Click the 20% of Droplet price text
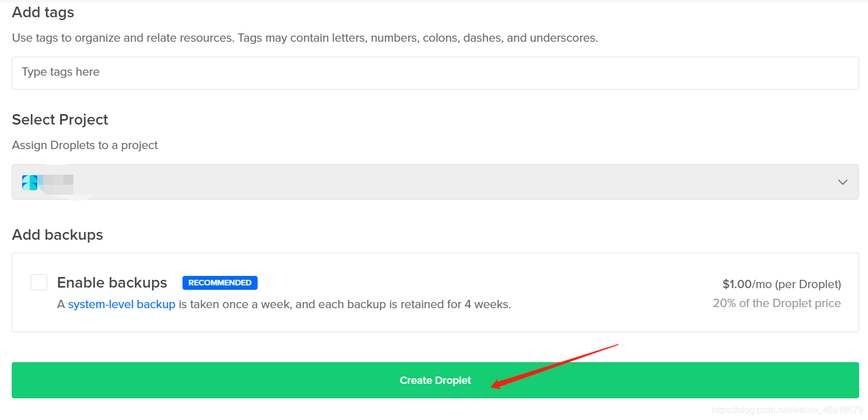Image resolution: width=868 pixels, height=420 pixels. coord(776,303)
